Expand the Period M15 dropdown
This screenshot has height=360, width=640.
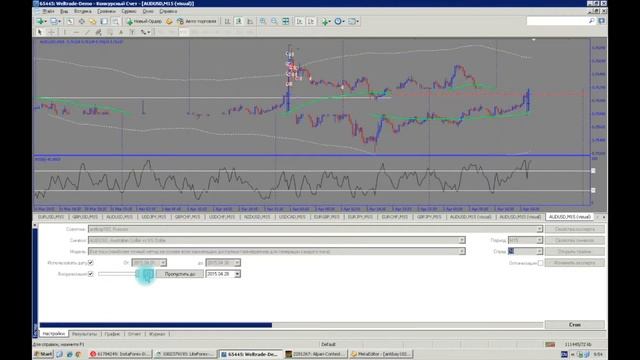click(x=539, y=240)
